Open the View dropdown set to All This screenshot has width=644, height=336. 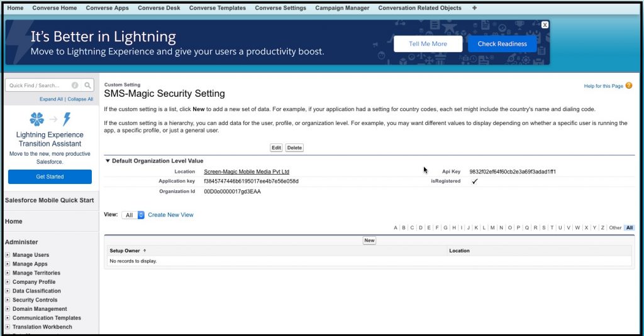[133, 215]
